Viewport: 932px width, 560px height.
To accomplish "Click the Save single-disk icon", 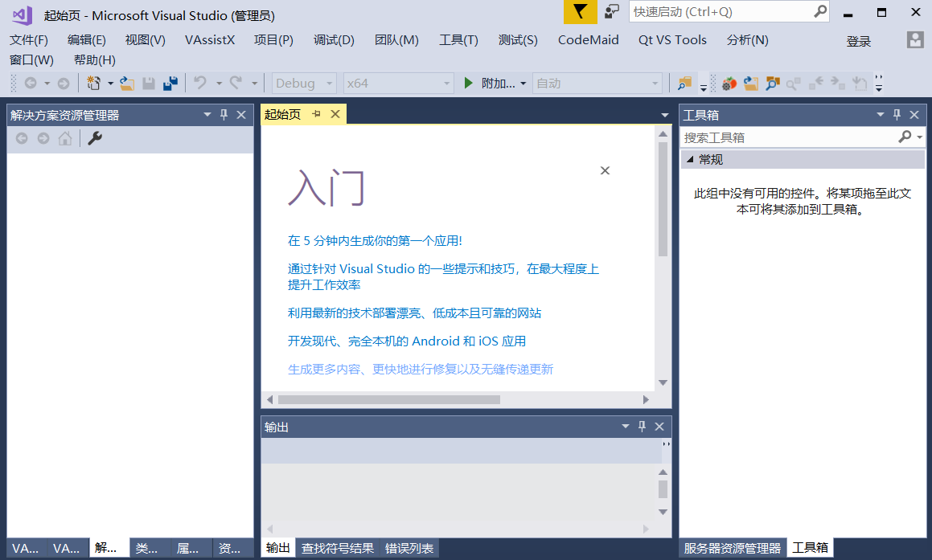I will tap(149, 84).
